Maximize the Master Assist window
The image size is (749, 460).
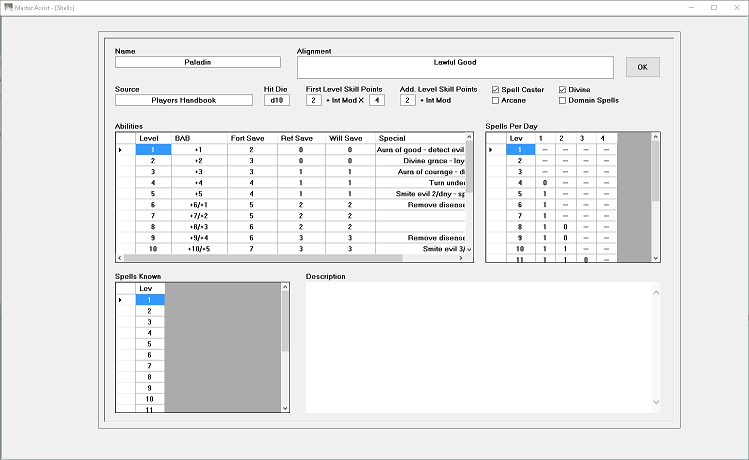click(714, 8)
